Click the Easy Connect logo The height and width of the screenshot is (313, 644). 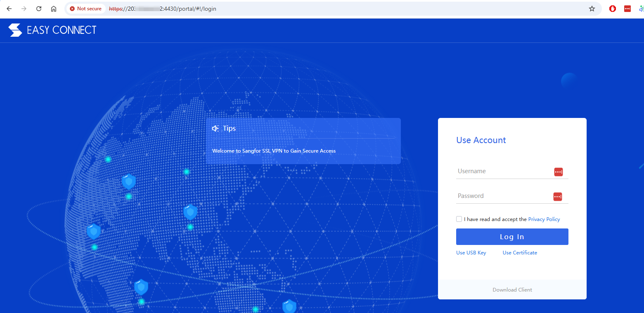click(x=52, y=30)
